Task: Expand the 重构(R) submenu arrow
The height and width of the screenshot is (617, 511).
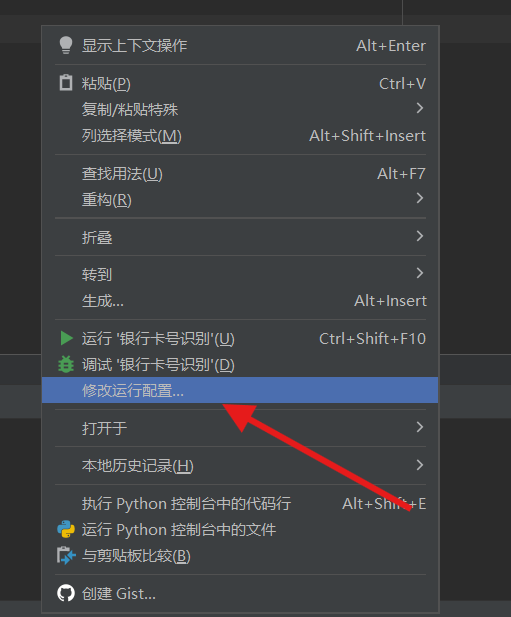Action: click(x=420, y=198)
